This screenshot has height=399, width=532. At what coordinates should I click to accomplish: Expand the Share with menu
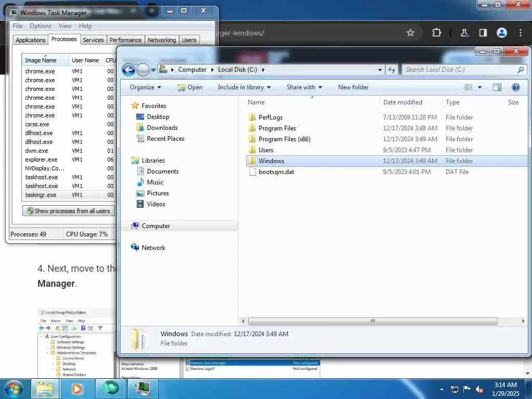click(x=304, y=87)
